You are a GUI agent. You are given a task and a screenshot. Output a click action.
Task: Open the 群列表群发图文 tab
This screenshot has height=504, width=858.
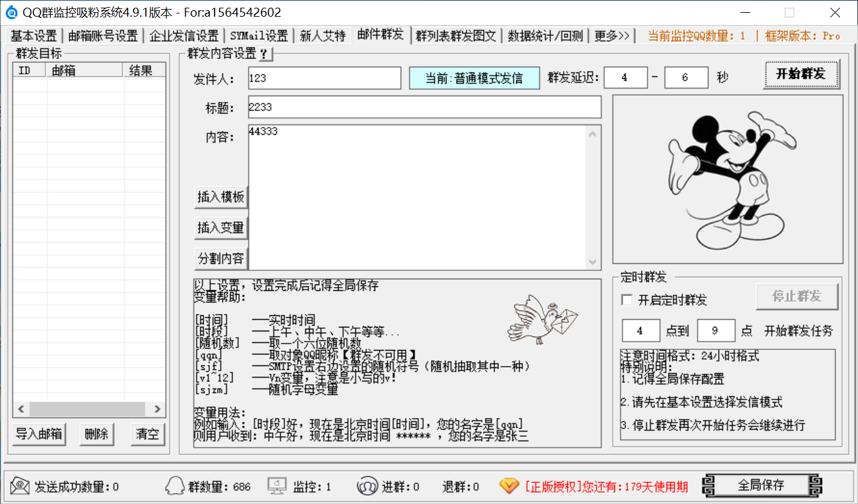click(x=456, y=36)
